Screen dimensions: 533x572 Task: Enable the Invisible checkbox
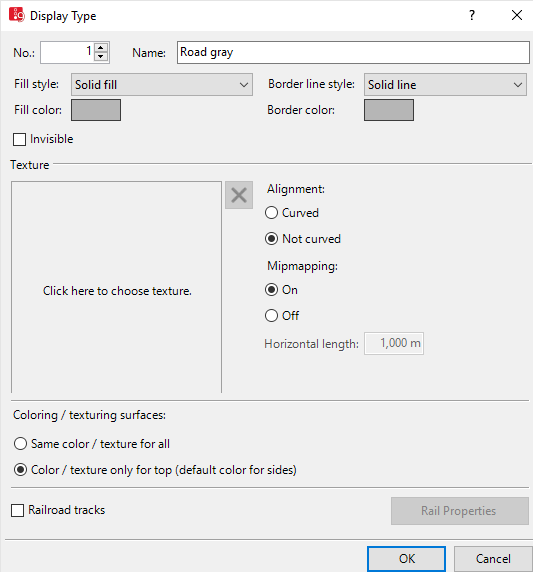pyautogui.click(x=19, y=139)
